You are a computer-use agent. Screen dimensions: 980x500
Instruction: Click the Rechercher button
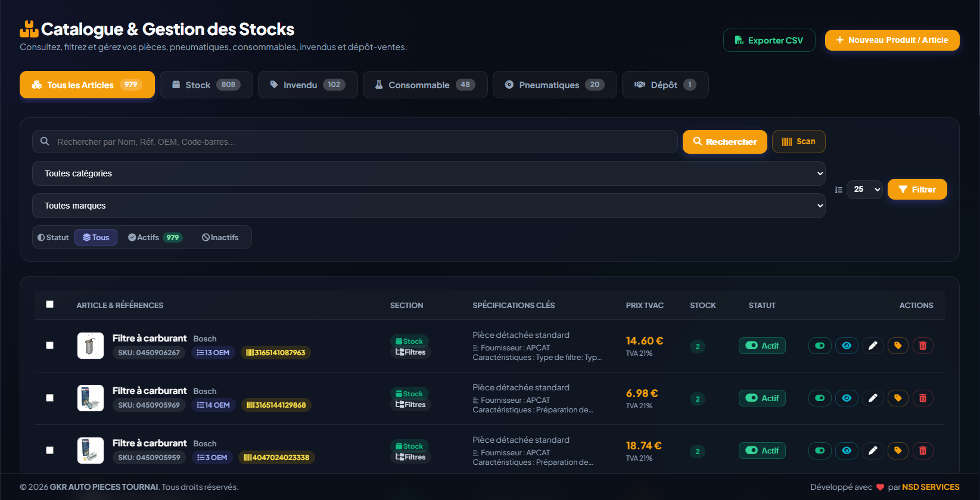click(725, 142)
